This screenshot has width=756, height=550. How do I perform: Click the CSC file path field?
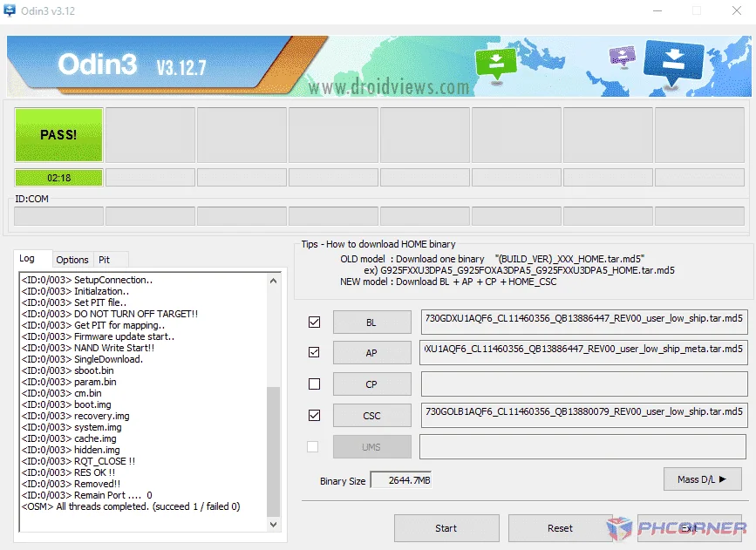(x=584, y=415)
